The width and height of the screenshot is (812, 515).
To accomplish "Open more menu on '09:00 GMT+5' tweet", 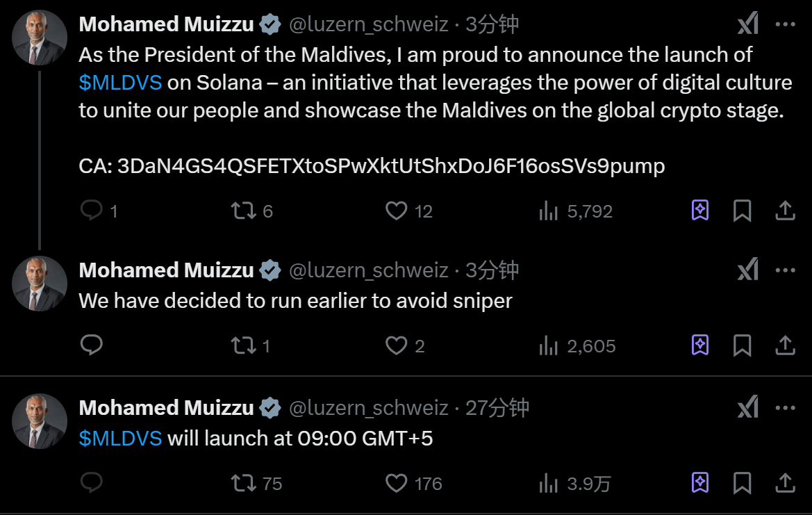I will pyautogui.click(x=785, y=408).
